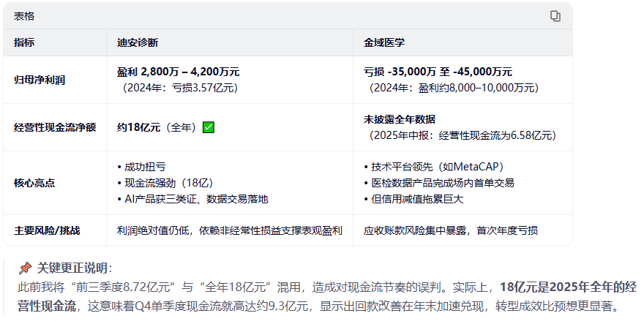Screen dimensions: 644x324
Task: Copy the table using the copy icon
Action: click(x=555, y=16)
